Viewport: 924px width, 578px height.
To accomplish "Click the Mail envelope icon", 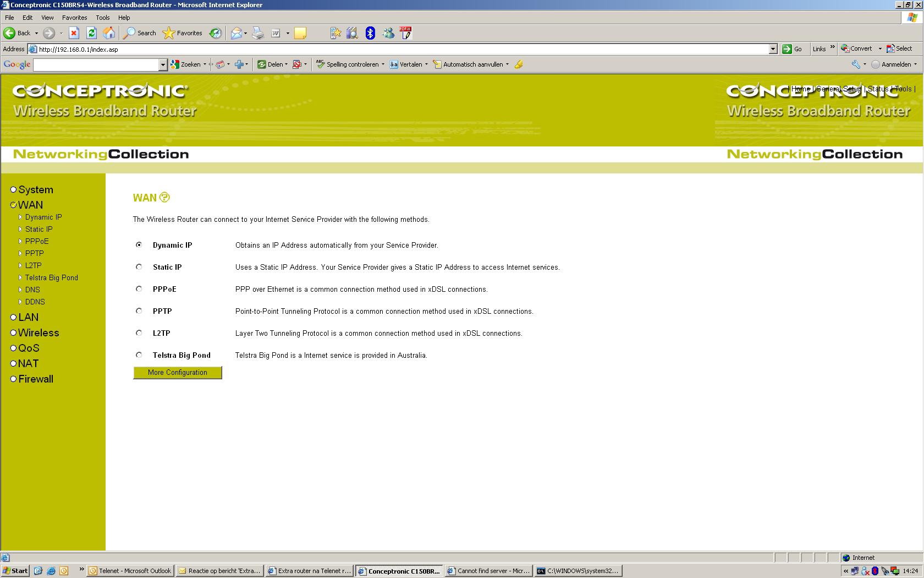I will 236,33.
